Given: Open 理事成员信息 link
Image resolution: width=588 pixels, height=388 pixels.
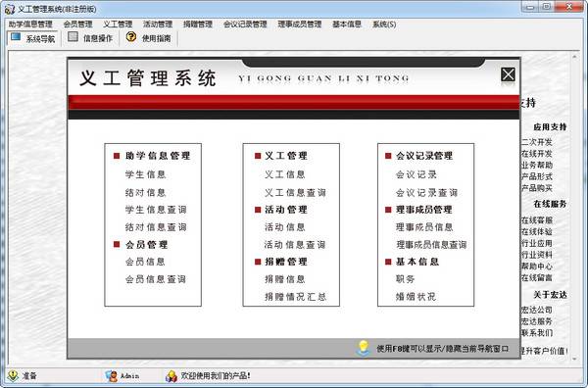Looking at the screenshot, I should point(424,226).
